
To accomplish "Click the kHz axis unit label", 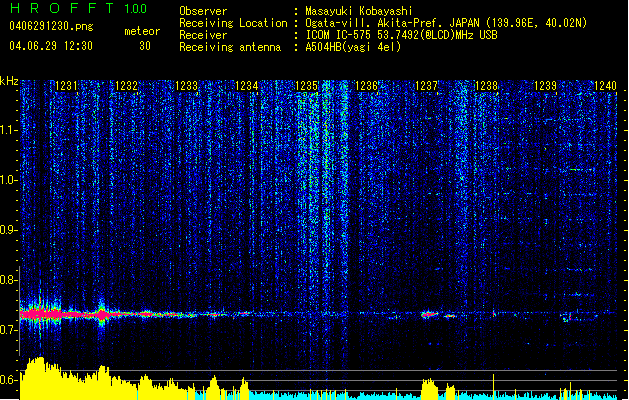I will tap(9, 81).
